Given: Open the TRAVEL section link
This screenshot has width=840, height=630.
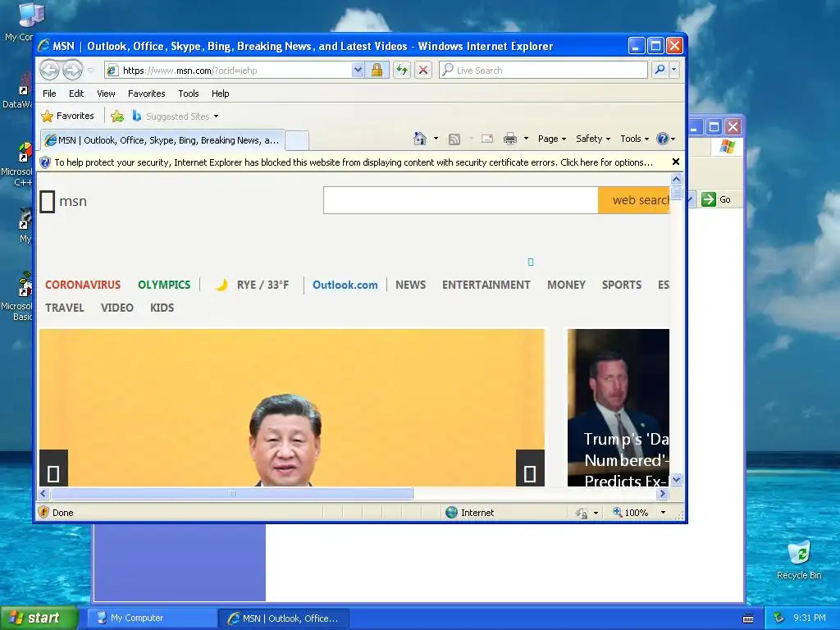Looking at the screenshot, I should (x=65, y=308).
